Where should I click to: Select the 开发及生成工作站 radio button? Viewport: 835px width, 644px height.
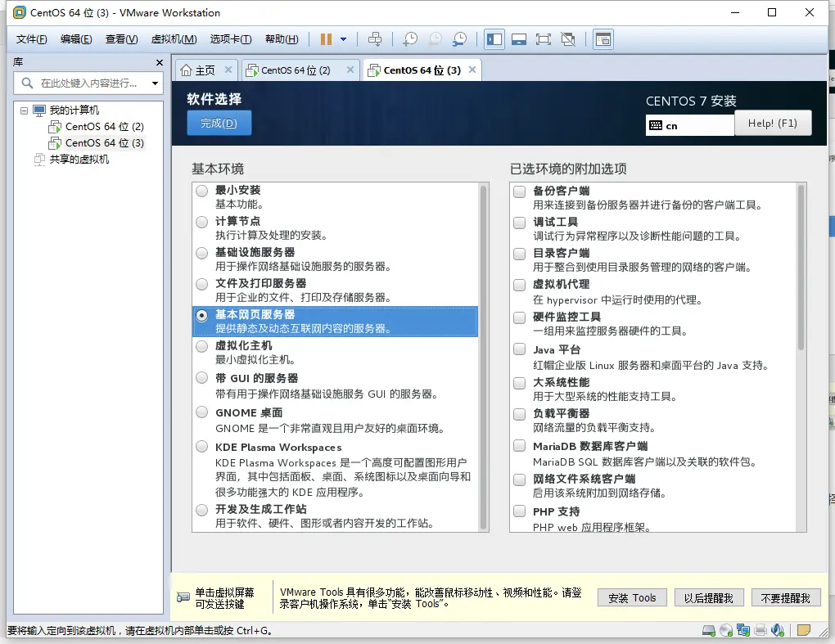click(202, 510)
